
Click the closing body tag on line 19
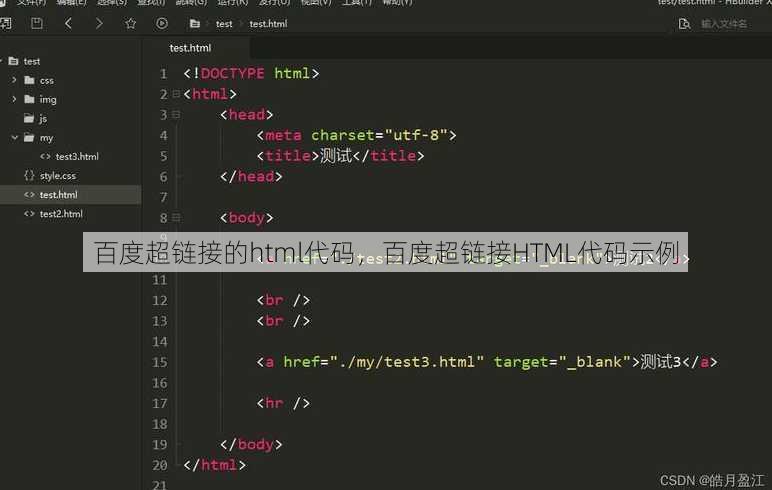[251, 444]
